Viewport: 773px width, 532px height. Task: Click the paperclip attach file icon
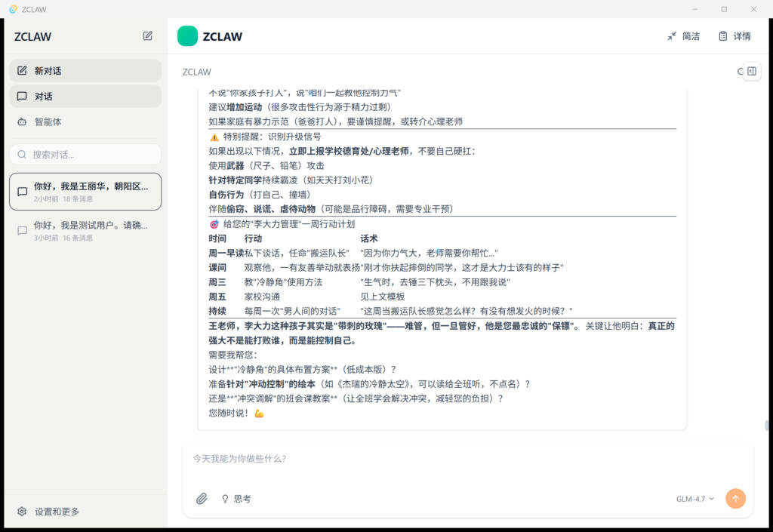(202, 498)
